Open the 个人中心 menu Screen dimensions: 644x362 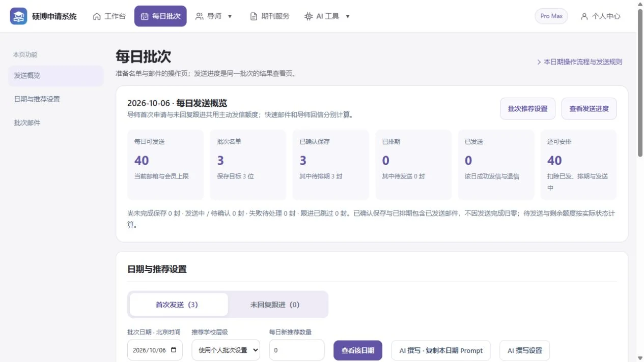tap(600, 16)
